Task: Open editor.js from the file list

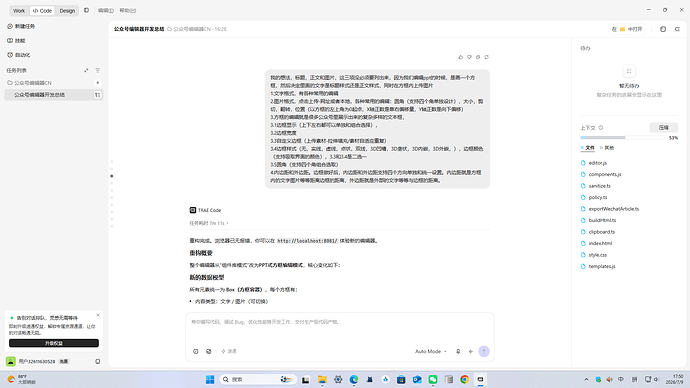Action: [598, 163]
